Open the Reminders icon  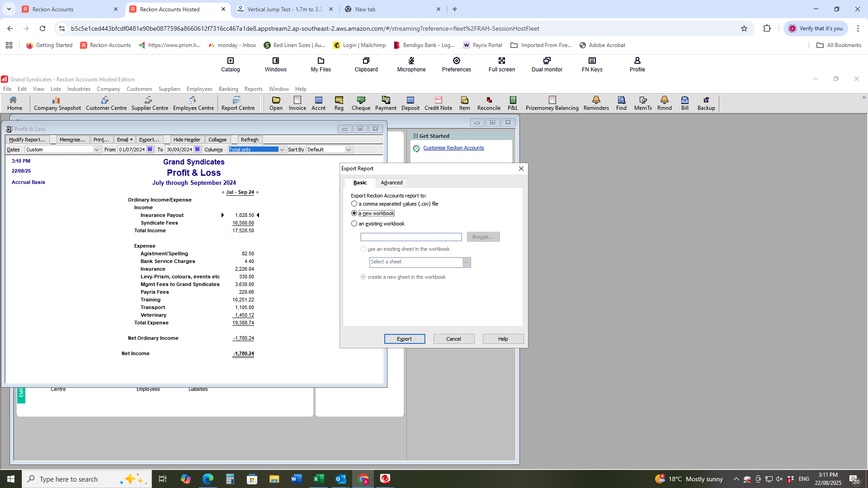click(x=596, y=103)
